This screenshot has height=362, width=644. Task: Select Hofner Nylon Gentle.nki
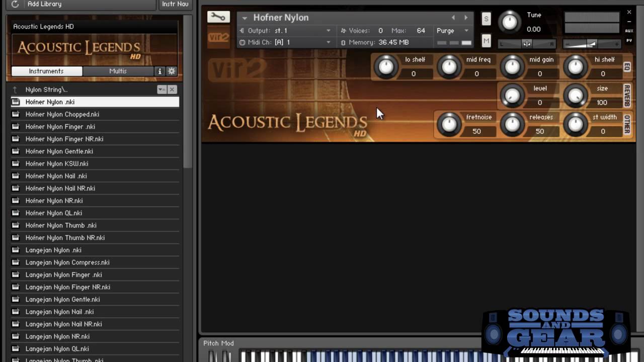[x=95, y=151]
